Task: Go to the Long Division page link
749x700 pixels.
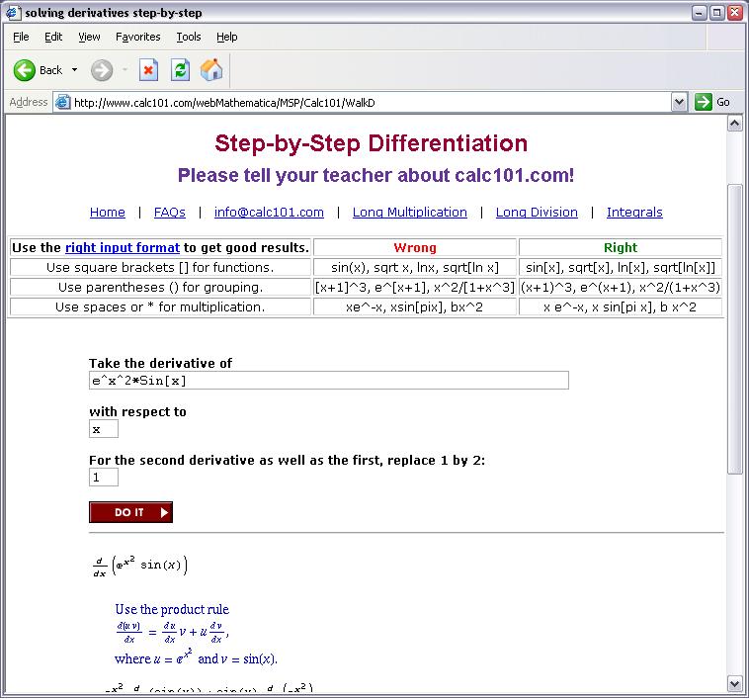Action: (537, 213)
